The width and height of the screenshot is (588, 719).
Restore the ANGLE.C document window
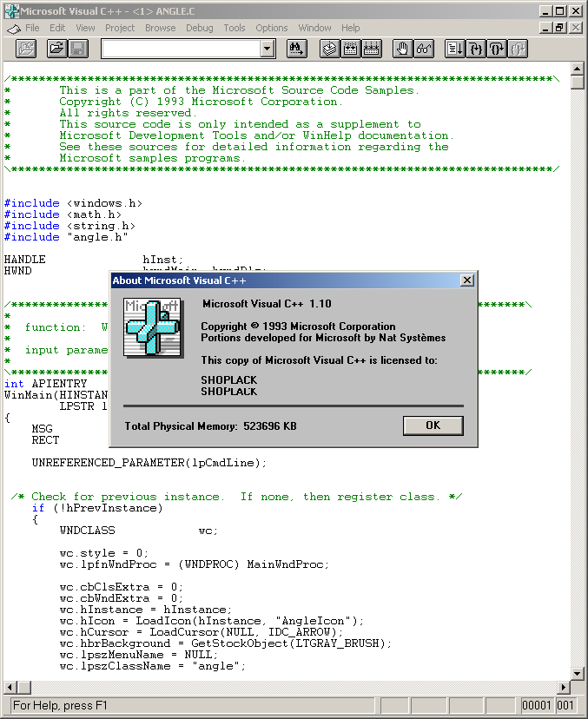coord(559,28)
